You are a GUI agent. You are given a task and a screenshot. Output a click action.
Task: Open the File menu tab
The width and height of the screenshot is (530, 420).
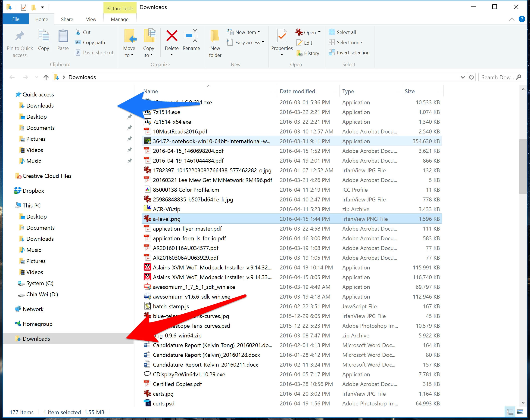[x=16, y=19]
